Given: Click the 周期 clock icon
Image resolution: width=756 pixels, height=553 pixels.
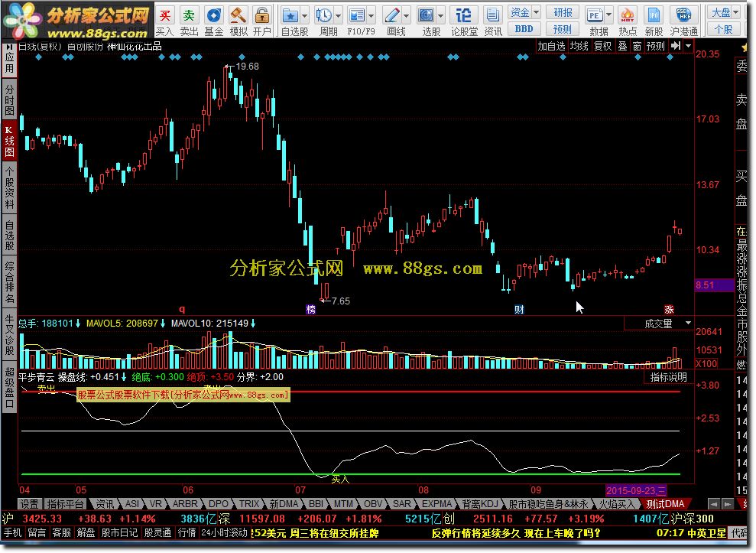Looking at the screenshot, I should pos(323,16).
